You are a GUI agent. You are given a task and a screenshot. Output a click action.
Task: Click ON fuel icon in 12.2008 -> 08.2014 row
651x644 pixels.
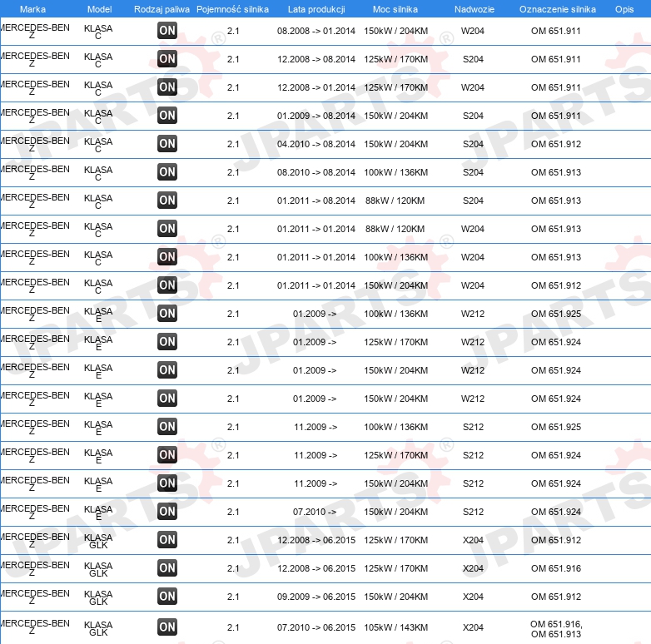167,59
